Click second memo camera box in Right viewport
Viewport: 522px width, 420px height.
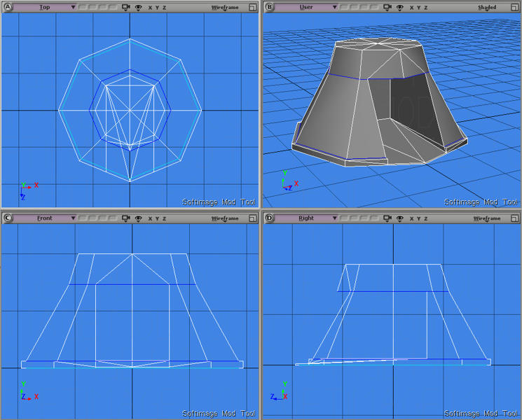(355, 218)
